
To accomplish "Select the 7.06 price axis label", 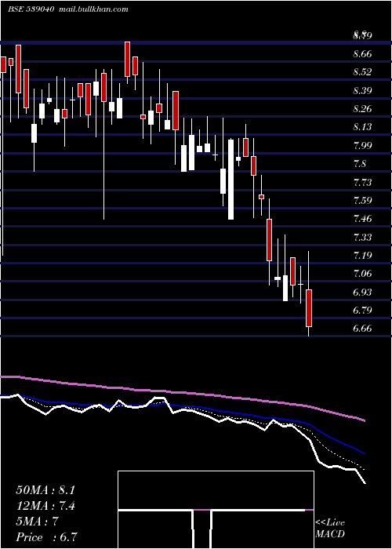I will click(x=362, y=274).
